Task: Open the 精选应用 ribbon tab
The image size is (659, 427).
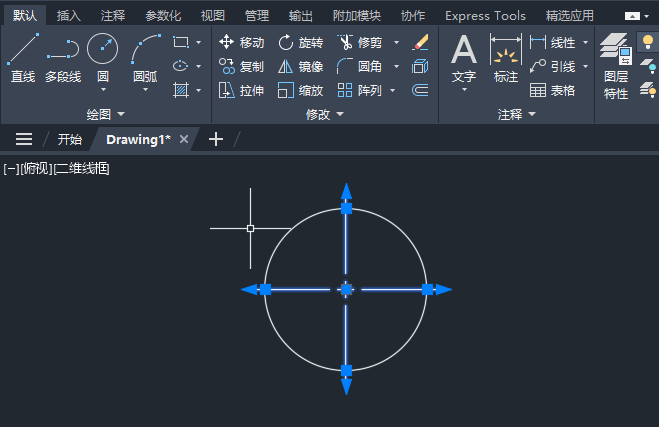Action: (x=569, y=16)
